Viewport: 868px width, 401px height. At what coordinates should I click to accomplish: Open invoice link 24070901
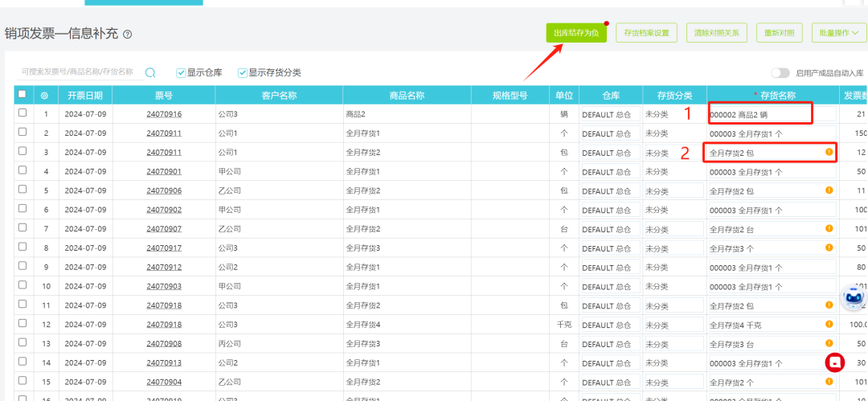pyautogui.click(x=164, y=172)
